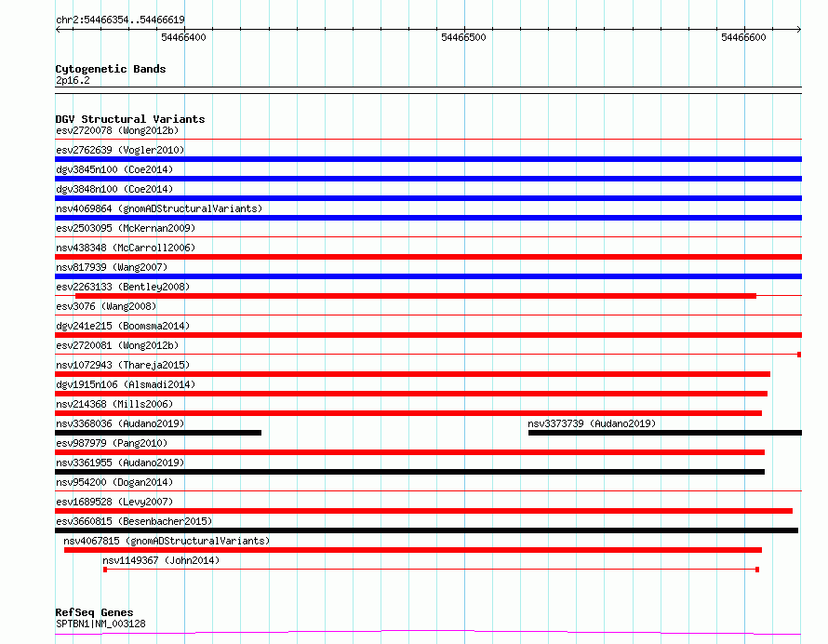Click the blue nsv817939 variant bar
Screen dimensions: 828x644
click(x=428, y=276)
